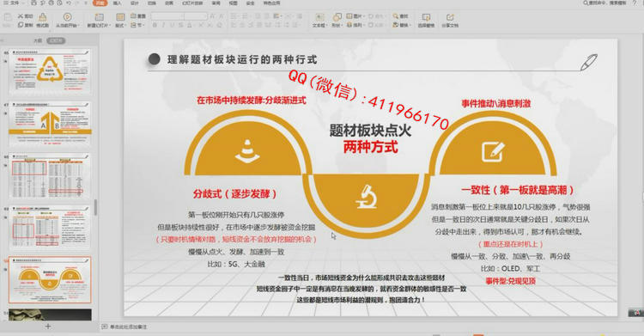Toggle Bold formatting button

[x=155, y=25]
